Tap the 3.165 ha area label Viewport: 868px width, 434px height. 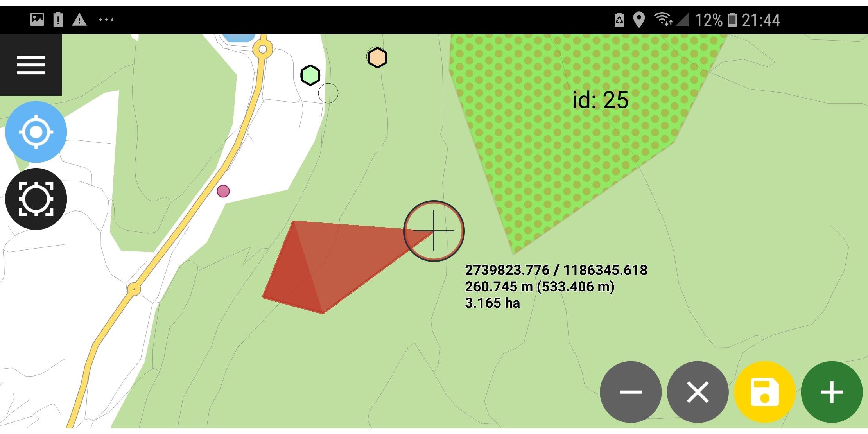click(x=492, y=303)
